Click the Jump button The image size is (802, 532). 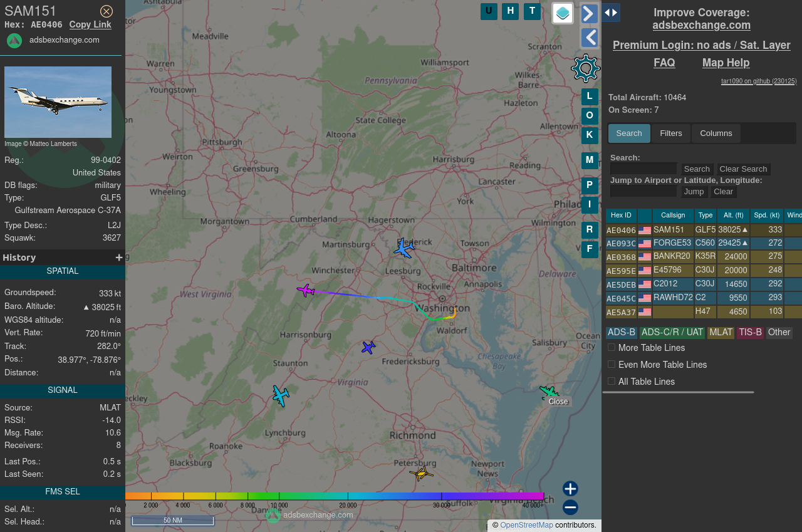(x=694, y=192)
